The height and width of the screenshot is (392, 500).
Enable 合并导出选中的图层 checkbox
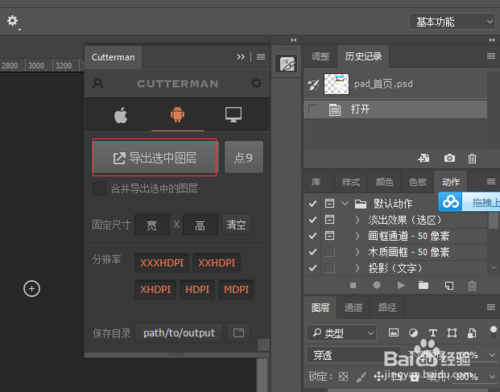(x=99, y=189)
